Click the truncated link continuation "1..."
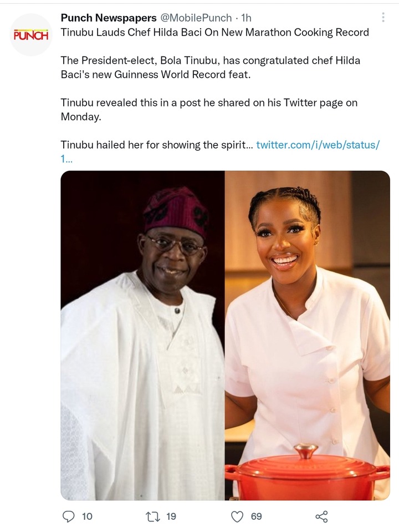Viewport: 399px width, 532px height. pyautogui.click(x=66, y=159)
